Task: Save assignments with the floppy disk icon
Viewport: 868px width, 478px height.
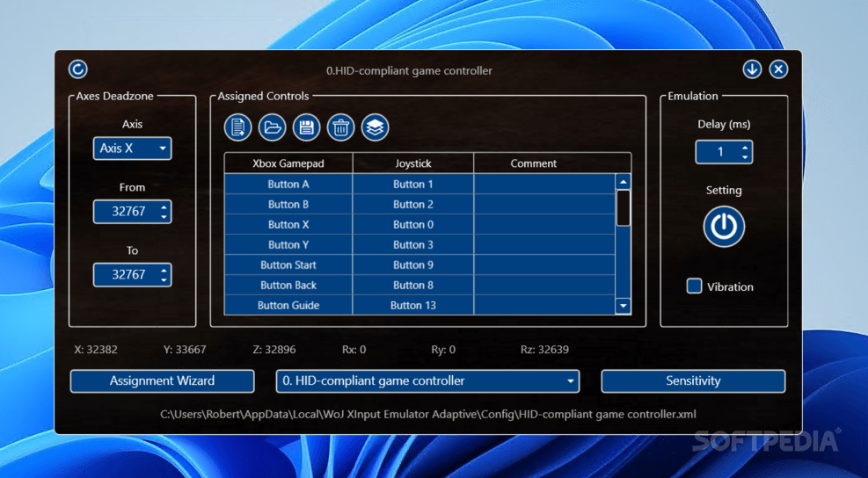Action: pyautogui.click(x=307, y=127)
